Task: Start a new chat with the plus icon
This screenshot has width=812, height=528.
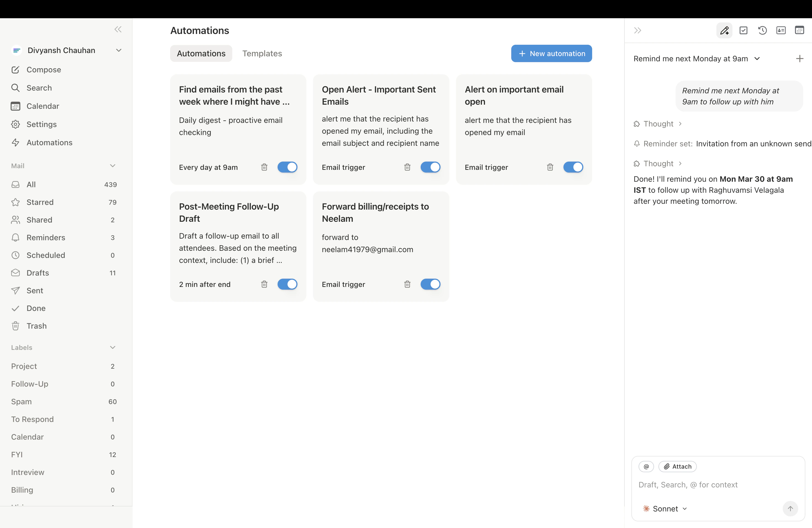Action: point(800,58)
